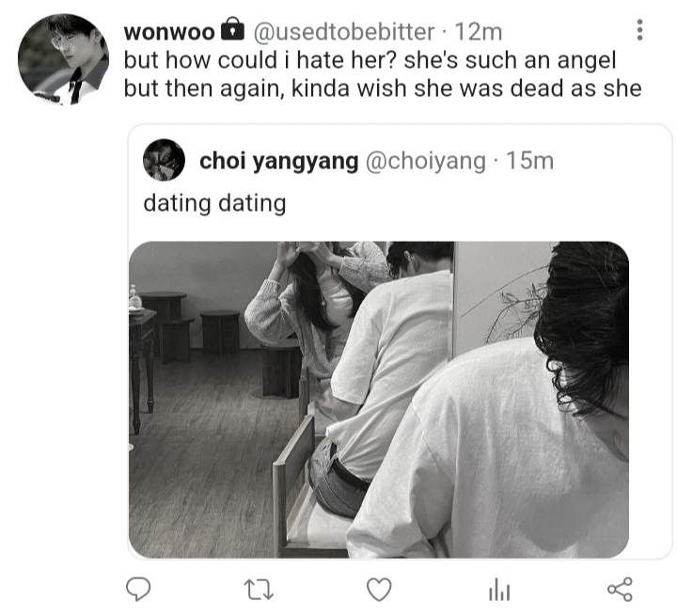Open quoted tweet text 'dating dating'

tap(214, 203)
